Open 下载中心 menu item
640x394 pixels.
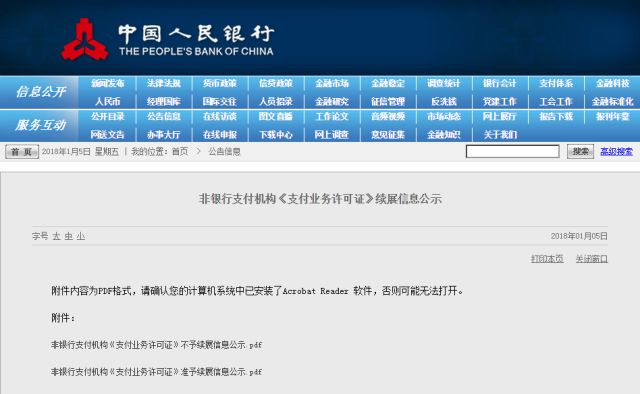[276, 134]
